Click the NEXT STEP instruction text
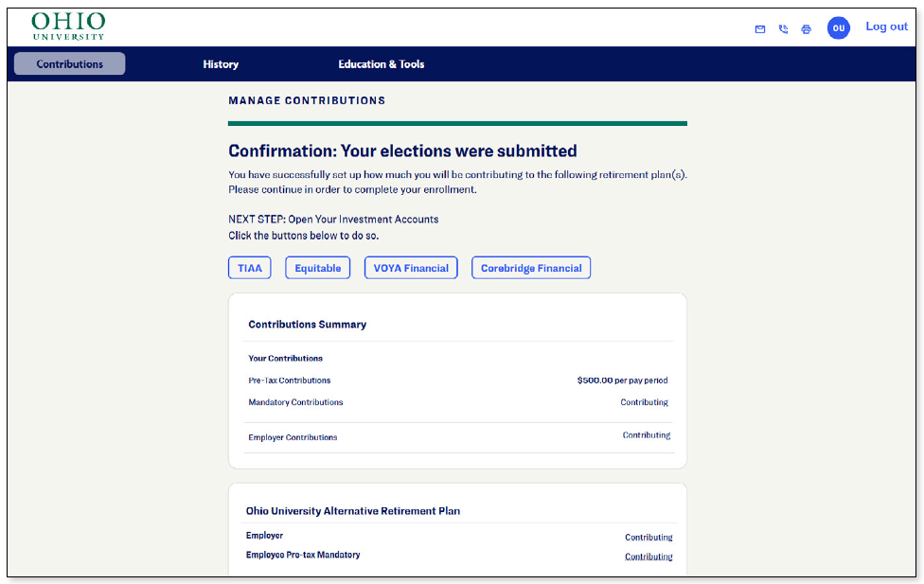Screen dimensions: 924x584 [x=333, y=220]
